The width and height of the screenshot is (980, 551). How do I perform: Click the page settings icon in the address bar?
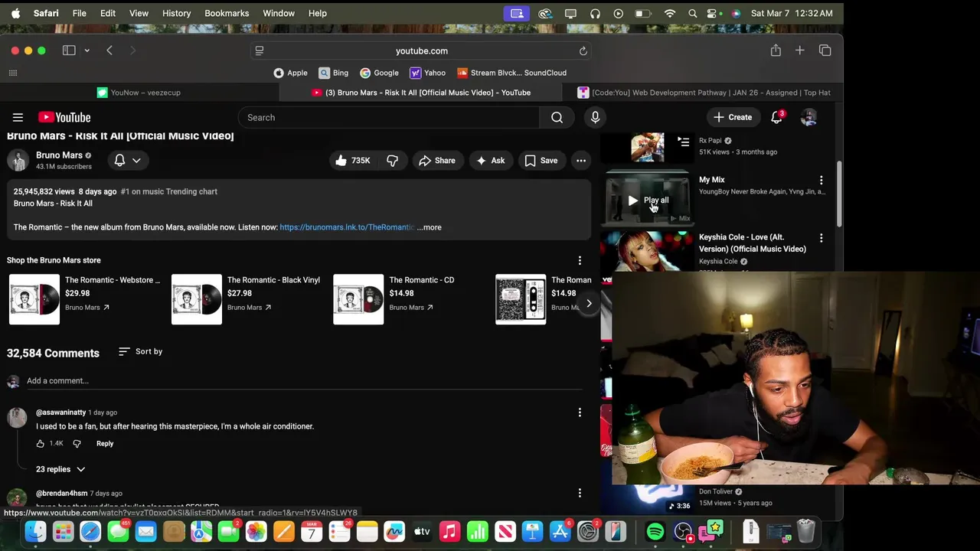pos(260,51)
